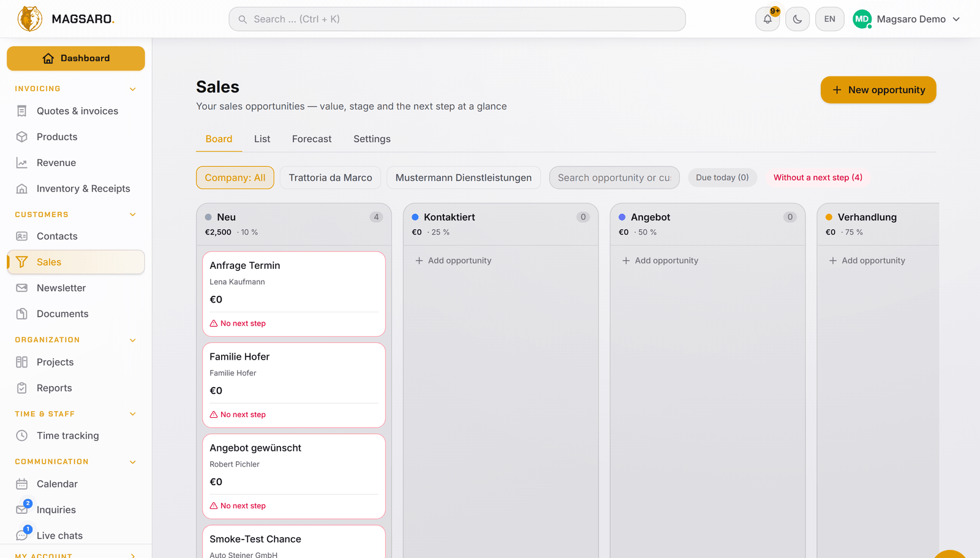
Task: Open the Angebot gewünscht opportunity card
Action: [x=294, y=477]
